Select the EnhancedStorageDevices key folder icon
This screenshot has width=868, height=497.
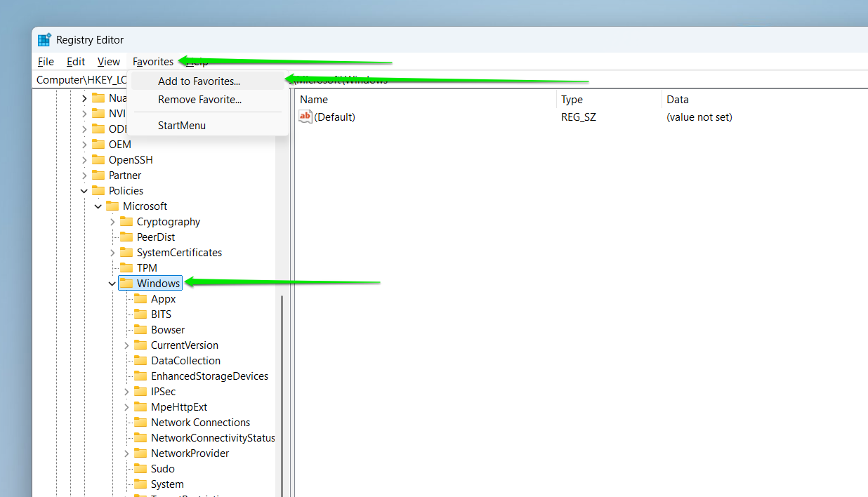click(x=140, y=376)
